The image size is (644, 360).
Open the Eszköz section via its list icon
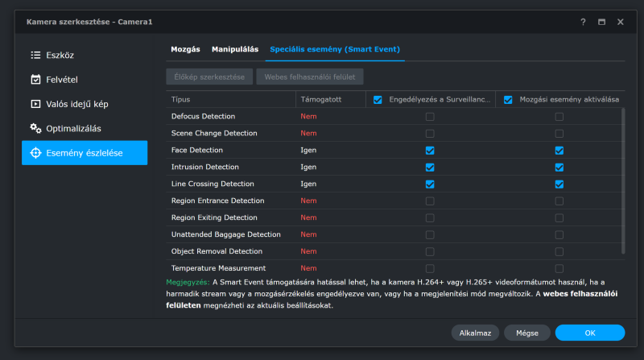click(x=35, y=55)
